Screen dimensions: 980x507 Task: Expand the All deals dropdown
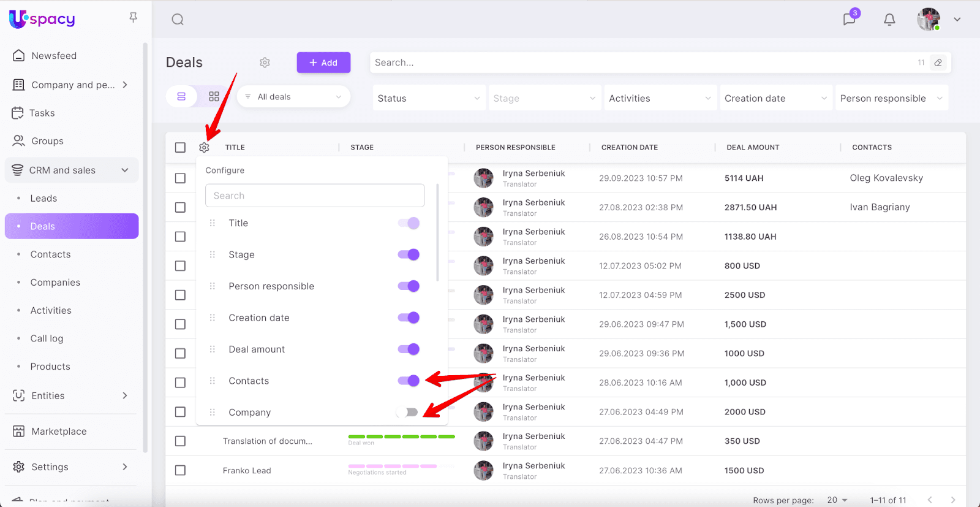click(x=293, y=97)
